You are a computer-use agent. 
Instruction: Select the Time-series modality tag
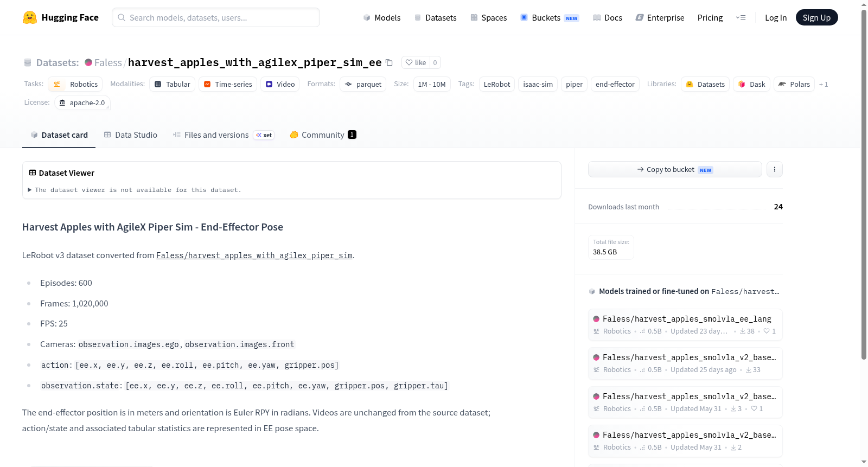(228, 84)
